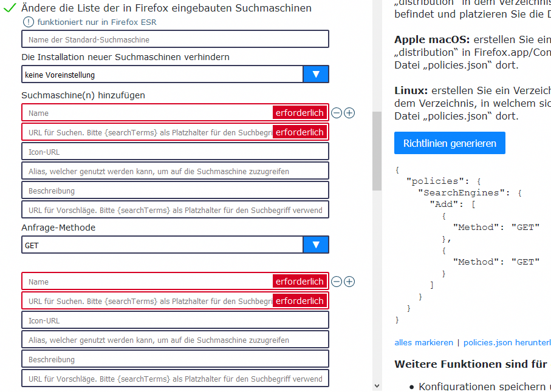Click the 'Anfrage-Methode' label

click(58, 228)
